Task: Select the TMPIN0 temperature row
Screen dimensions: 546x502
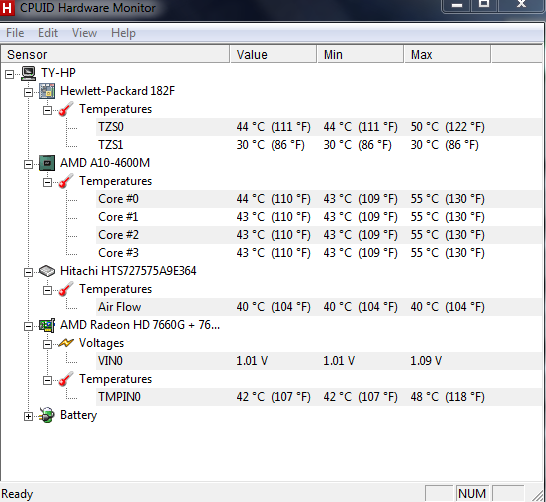Action: 319,397
